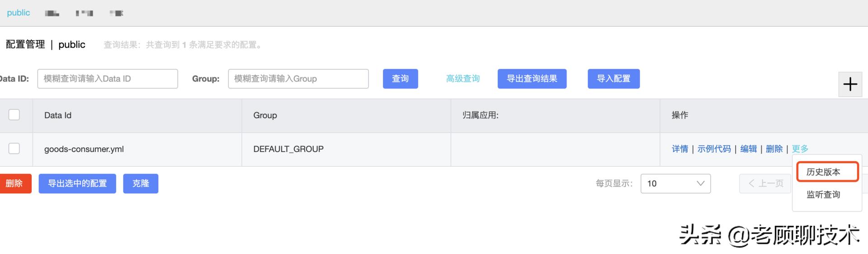This screenshot has width=868, height=254.
Task: Focus the Data ID search input field
Action: tap(108, 79)
